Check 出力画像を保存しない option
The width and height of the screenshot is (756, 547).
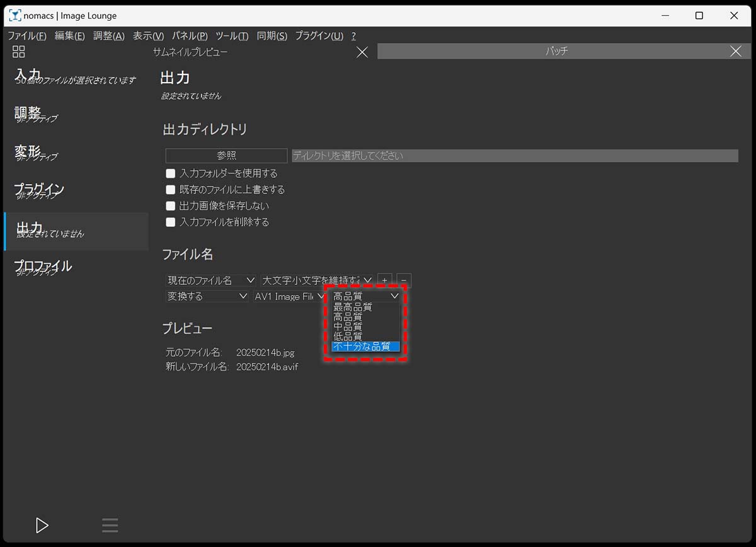(x=170, y=206)
